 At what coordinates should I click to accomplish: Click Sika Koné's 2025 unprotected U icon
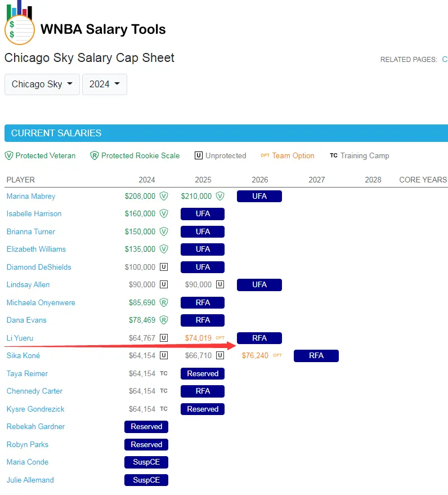click(x=220, y=355)
